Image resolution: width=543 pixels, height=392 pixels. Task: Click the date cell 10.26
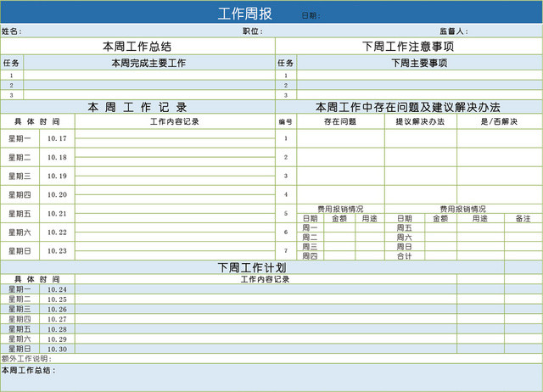(57, 309)
